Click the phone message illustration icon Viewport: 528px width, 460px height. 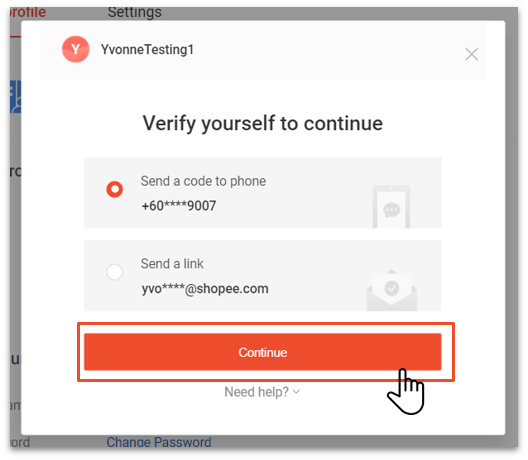tap(391, 206)
